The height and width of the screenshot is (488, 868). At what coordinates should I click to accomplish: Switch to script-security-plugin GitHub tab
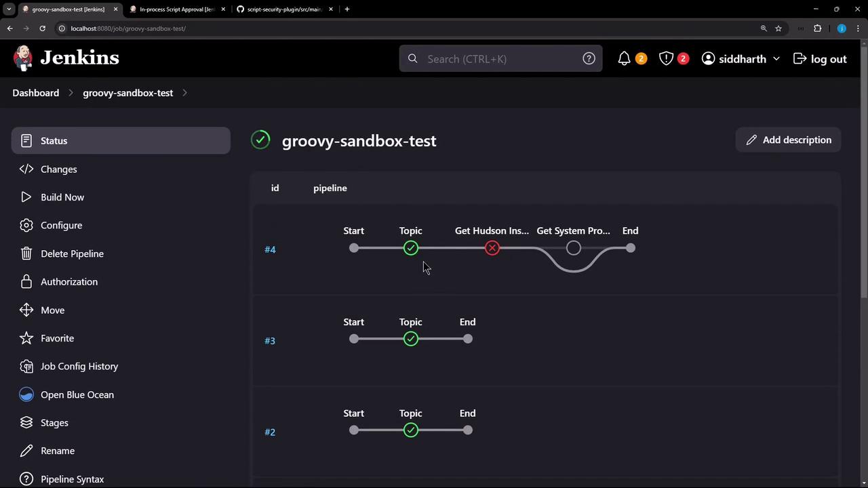point(283,9)
